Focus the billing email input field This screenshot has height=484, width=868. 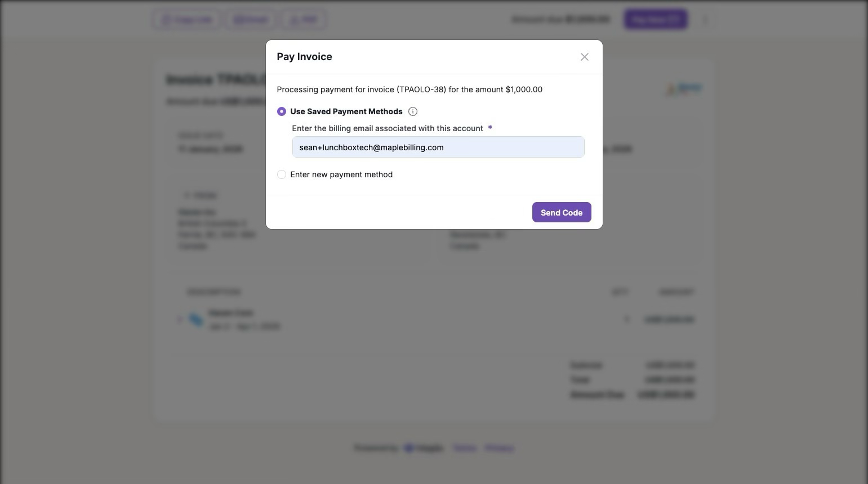(x=438, y=147)
